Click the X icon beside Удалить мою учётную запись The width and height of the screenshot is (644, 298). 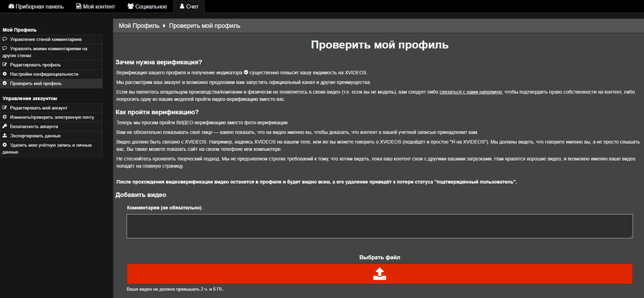[5, 145]
